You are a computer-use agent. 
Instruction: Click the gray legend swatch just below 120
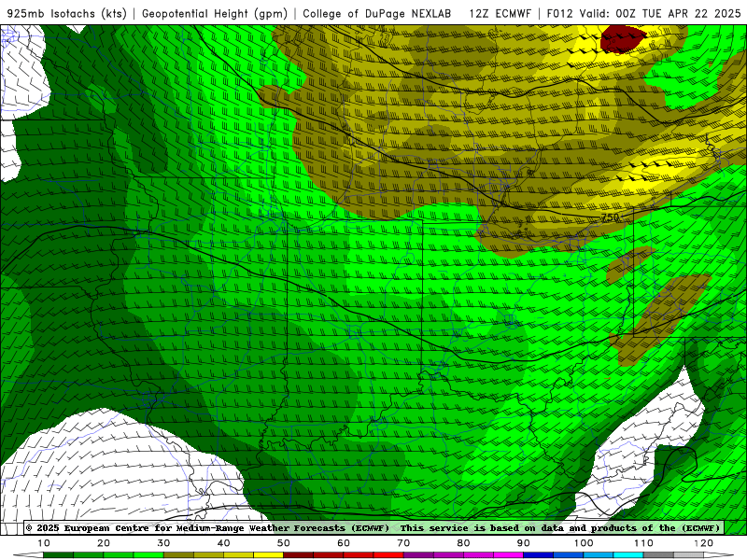[688, 555]
